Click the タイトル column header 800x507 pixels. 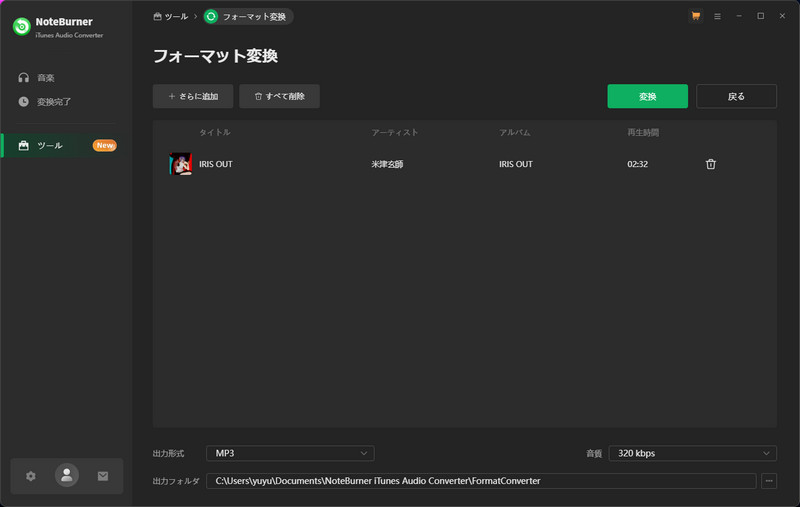pyautogui.click(x=215, y=132)
